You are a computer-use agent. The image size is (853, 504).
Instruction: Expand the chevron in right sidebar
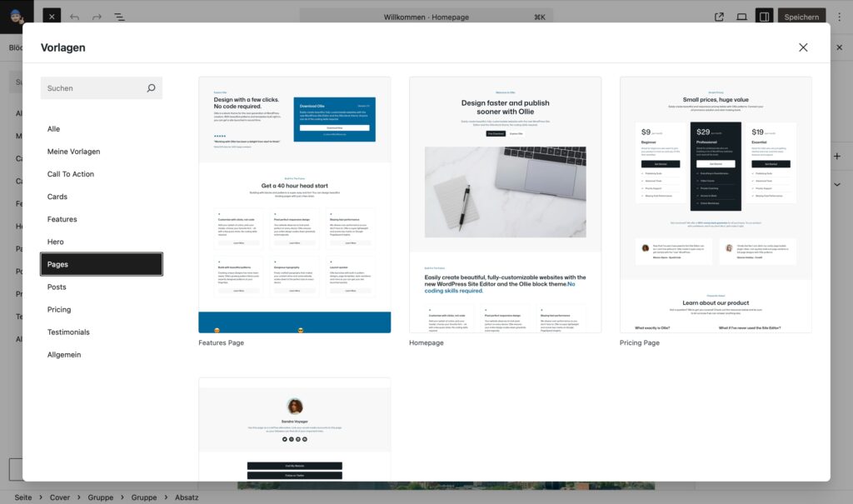click(836, 184)
